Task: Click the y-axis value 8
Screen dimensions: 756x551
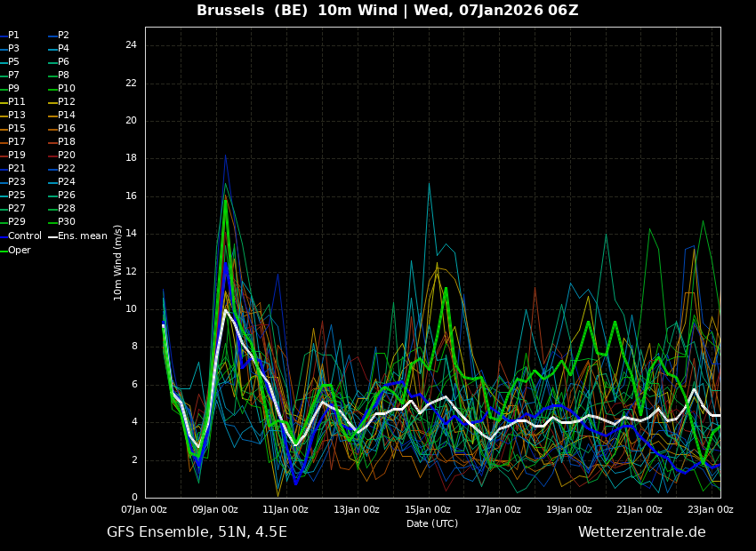Action: click(x=134, y=347)
